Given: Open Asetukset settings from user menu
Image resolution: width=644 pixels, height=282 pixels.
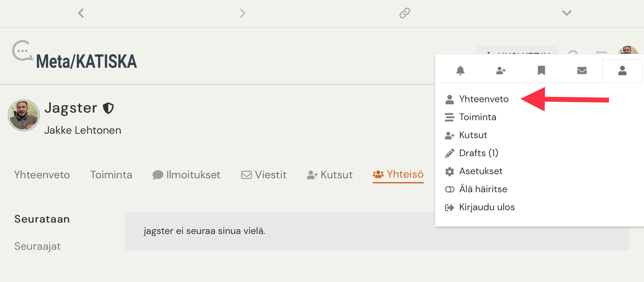Looking at the screenshot, I should (480, 171).
